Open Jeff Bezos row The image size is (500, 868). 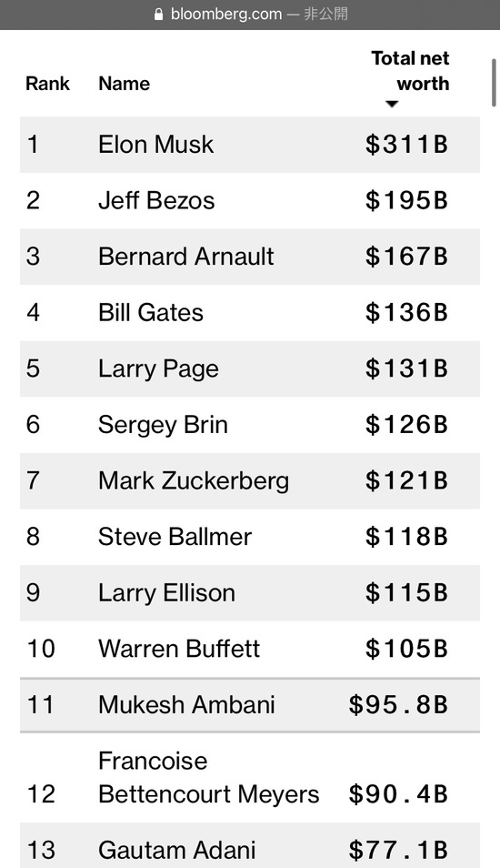(250, 200)
